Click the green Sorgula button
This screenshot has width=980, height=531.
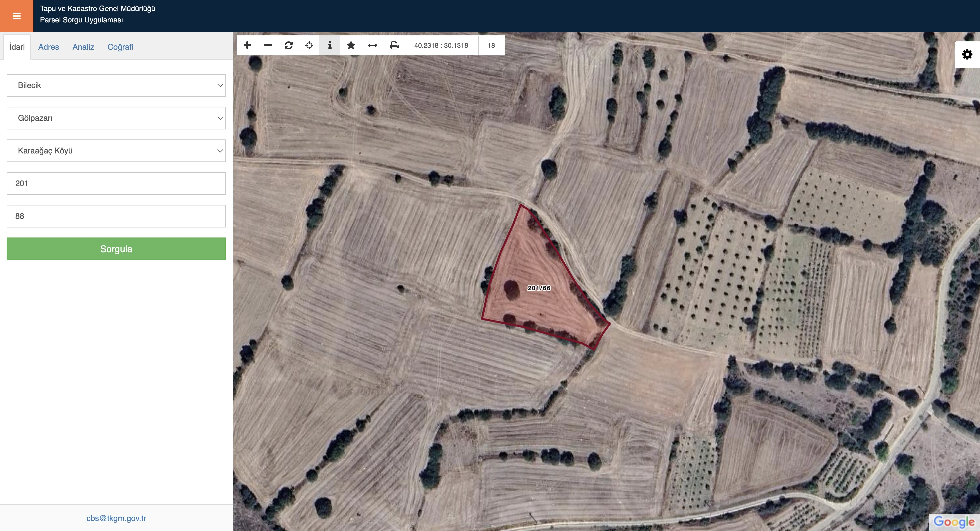click(x=116, y=249)
